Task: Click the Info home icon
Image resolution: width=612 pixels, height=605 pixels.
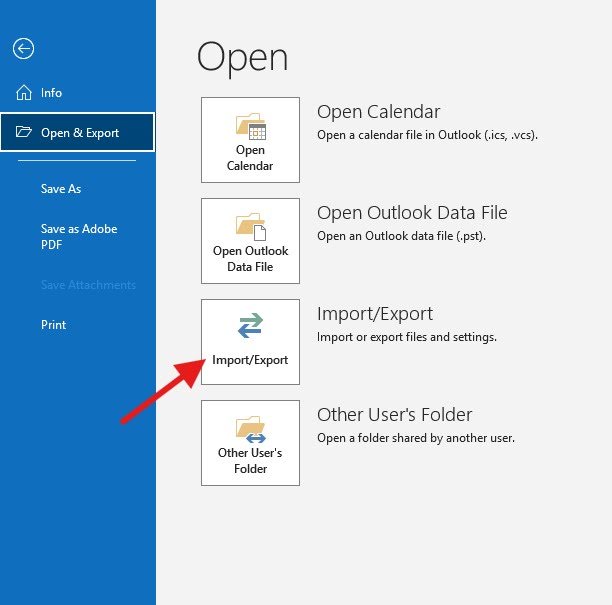Action: [24, 93]
